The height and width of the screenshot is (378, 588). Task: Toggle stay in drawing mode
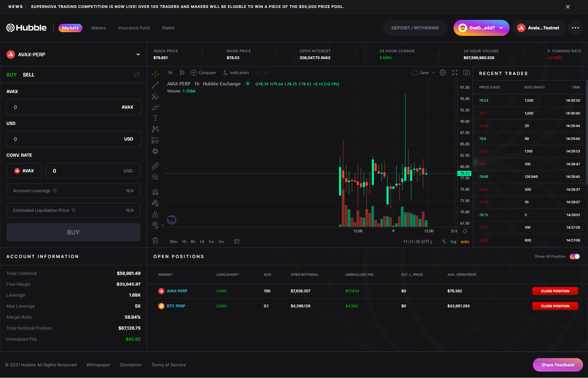tap(155, 203)
